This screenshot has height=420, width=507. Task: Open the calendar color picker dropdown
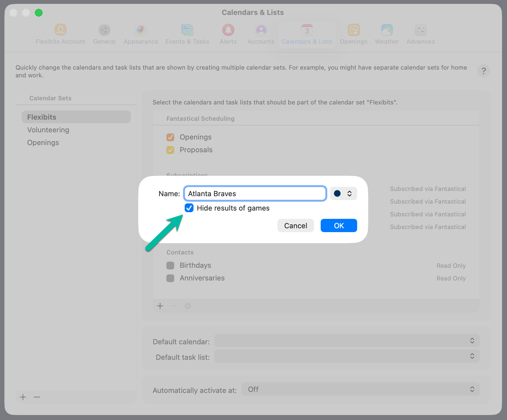344,193
